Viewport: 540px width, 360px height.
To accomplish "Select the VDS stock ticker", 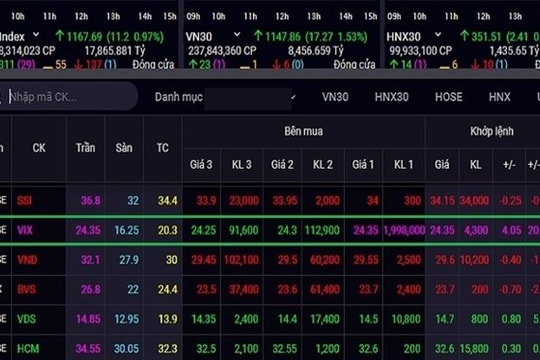I will [26, 319].
